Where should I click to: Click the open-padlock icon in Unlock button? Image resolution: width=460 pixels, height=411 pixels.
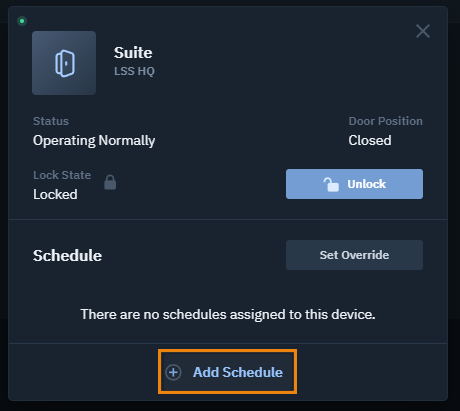(x=331, y=184)
